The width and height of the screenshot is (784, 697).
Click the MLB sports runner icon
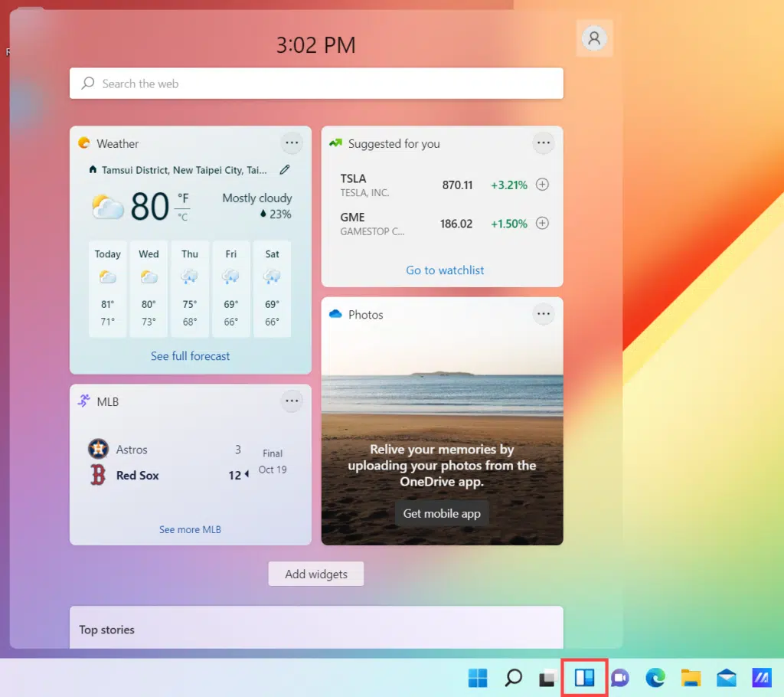(84, 401)
